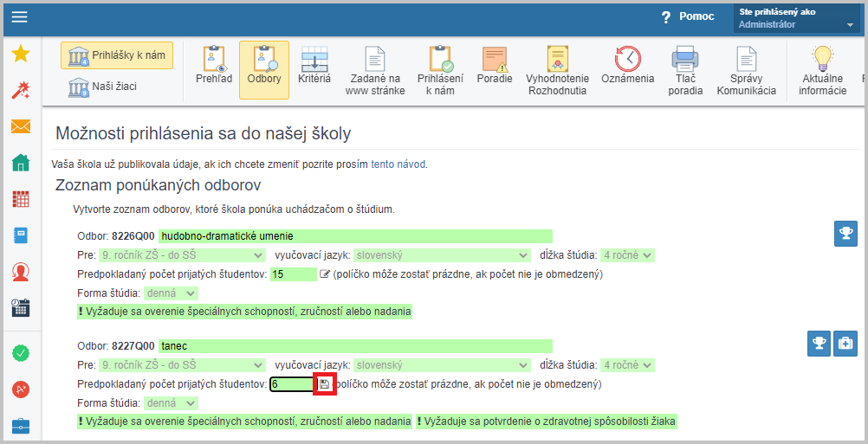Click Tlač poradia print item
The image size is (868, 444).
(x=685, y=69)
